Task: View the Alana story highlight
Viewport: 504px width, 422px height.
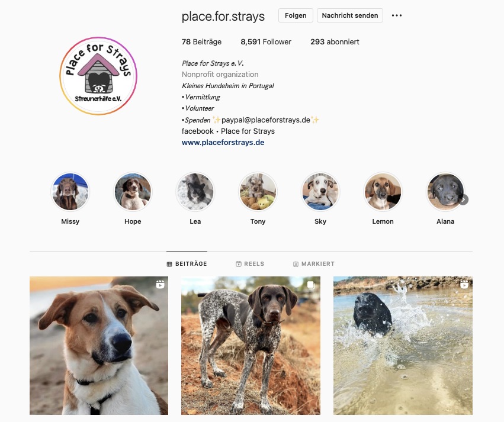Action: pos(445,192)
